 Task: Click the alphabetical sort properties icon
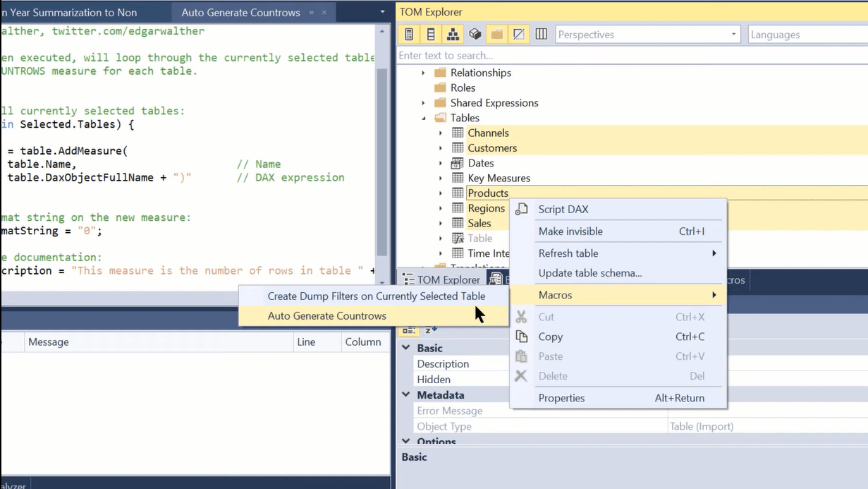coord(431,330)
